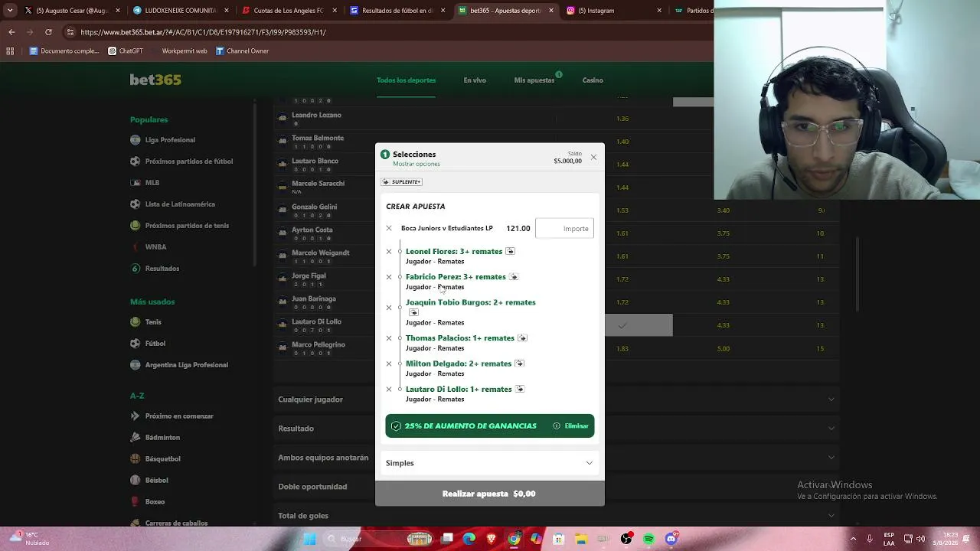Open Spotify from the taskbar
This screenshot has height=551, width=980.
point(649,539)
